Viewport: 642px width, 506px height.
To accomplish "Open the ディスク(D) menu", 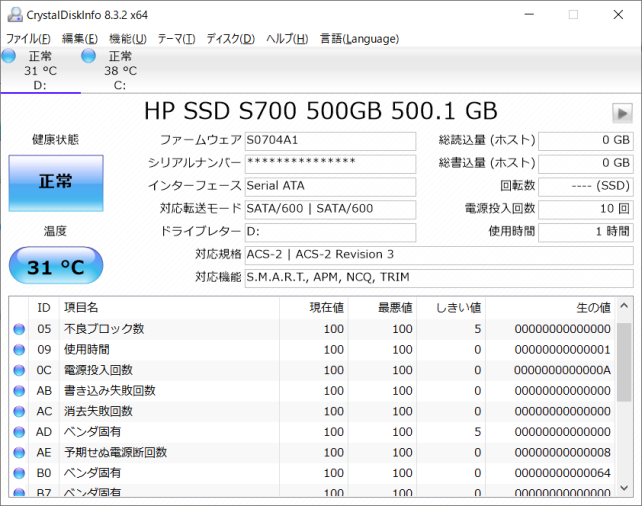I will (230, 39).
